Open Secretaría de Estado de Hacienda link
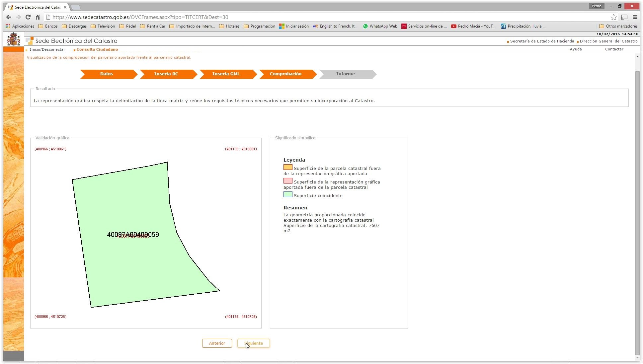 [x=542, y=41]
